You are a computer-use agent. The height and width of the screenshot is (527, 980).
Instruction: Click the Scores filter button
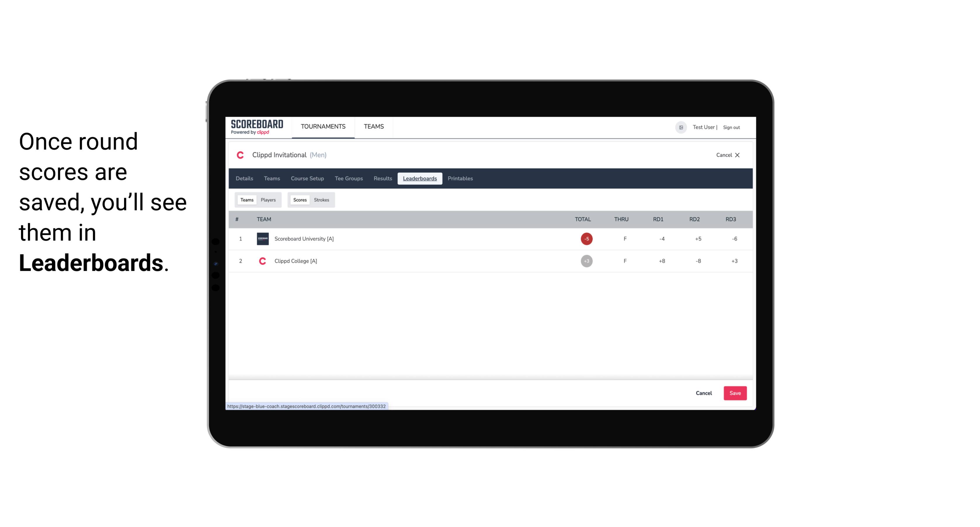coord(299,199)
